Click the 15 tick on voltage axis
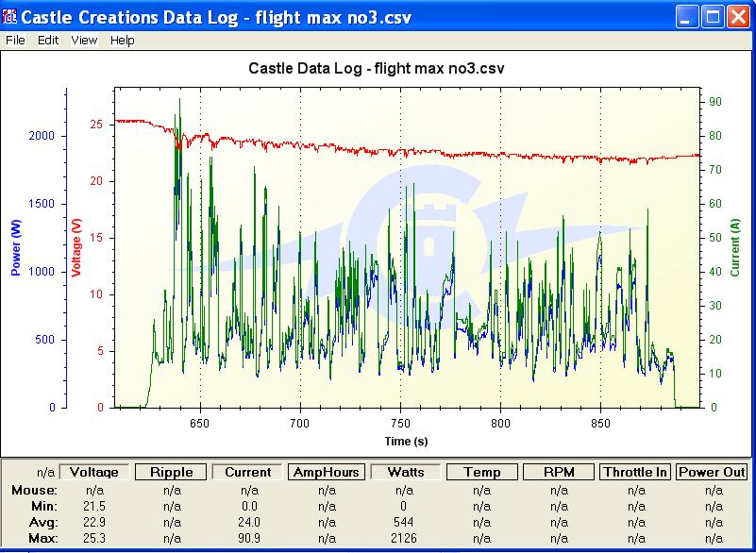The width and height of the screenshot is (756, 553). click(96, 238)
